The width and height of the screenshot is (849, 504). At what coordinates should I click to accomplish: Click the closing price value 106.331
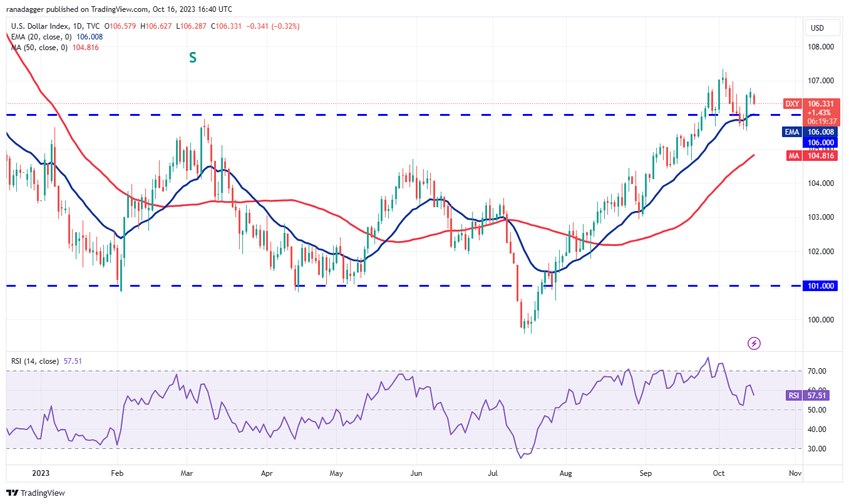(x=228, y=26)
